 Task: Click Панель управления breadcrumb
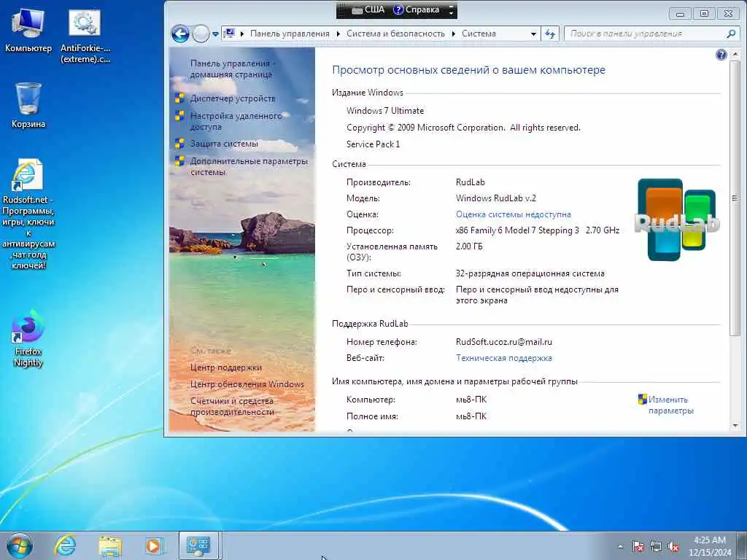tap(290, 34)
